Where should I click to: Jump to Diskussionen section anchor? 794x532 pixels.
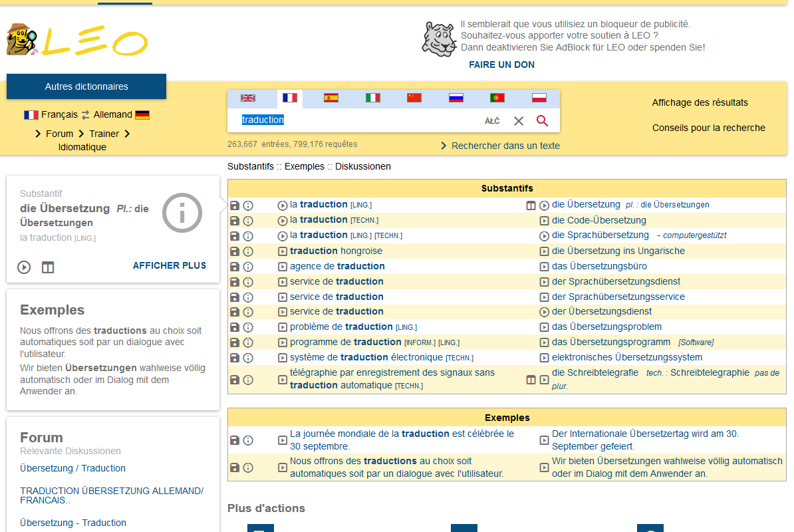point(363,166)
